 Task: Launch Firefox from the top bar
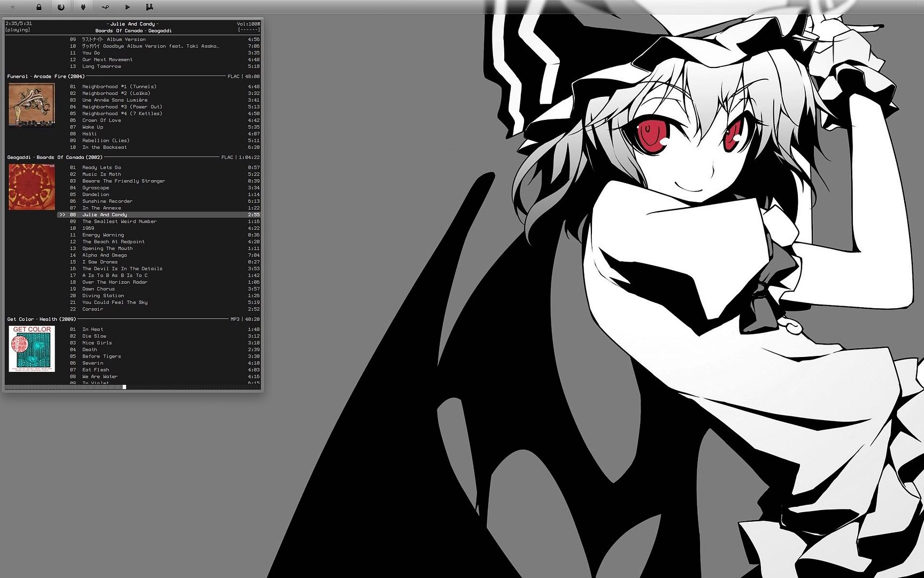click(61, 7)
